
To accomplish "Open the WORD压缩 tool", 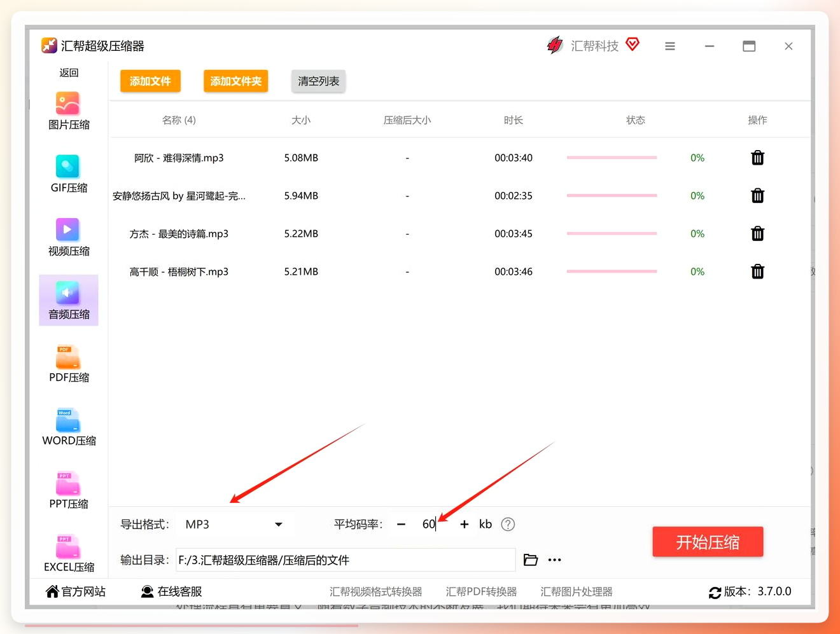I will point(69,427).
